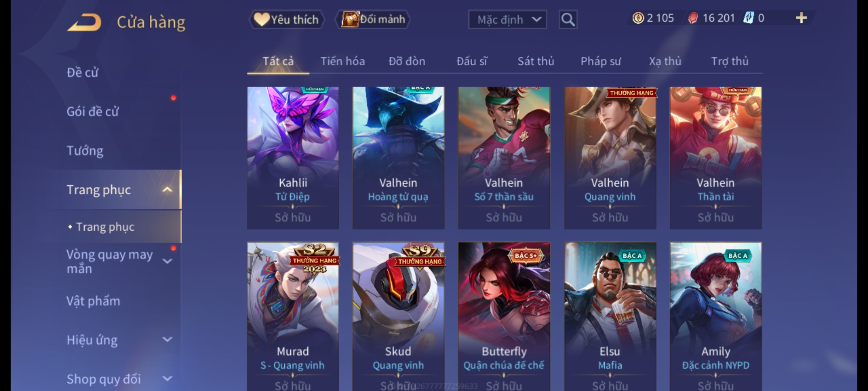
Task: Tap the red ruby balance icon
Action: click(693, 18)
